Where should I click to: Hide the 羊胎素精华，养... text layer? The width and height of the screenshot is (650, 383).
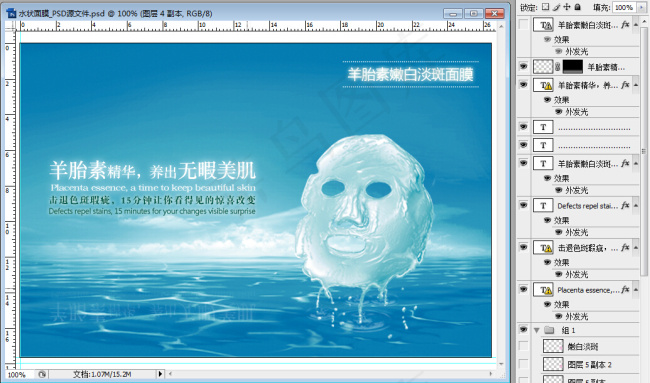[524, 85]
